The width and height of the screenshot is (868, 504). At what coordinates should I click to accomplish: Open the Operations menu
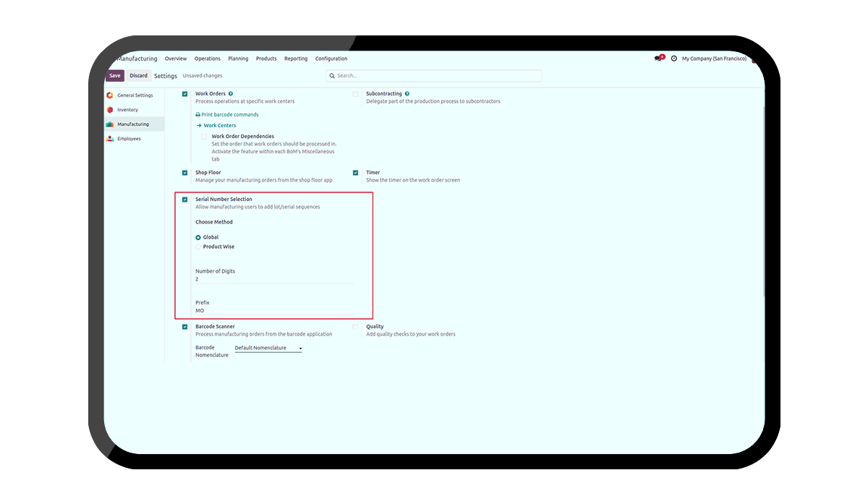tap(208, 59)
